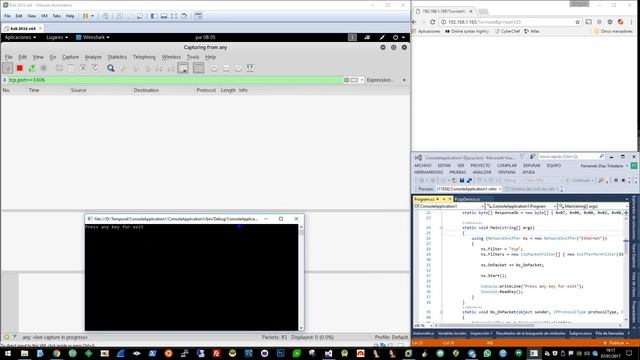Open Windows Start button on taskbar
The width and height of the screenshot is (640, 360).
[8, 353]
